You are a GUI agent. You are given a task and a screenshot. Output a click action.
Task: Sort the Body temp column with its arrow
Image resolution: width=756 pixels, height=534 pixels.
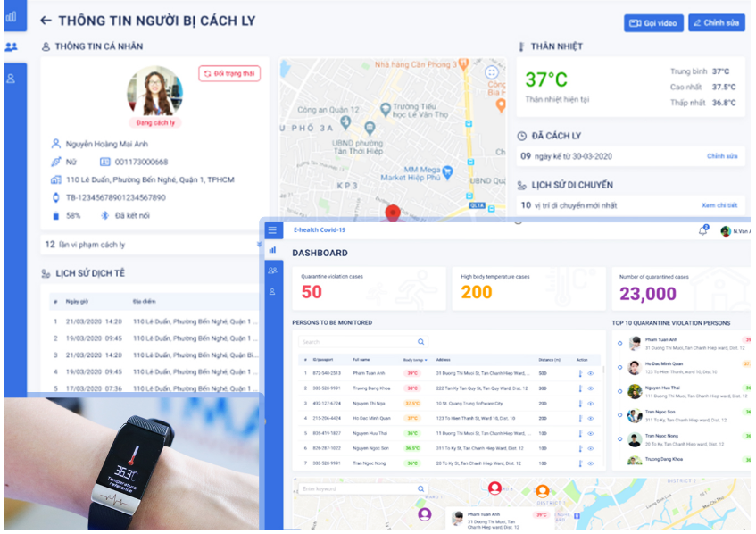pos(424,358)
